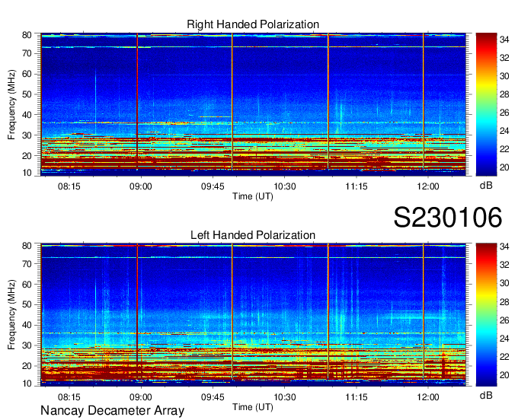
Task: Click the "28" dB value on the upper color bar
Action: 504,94
